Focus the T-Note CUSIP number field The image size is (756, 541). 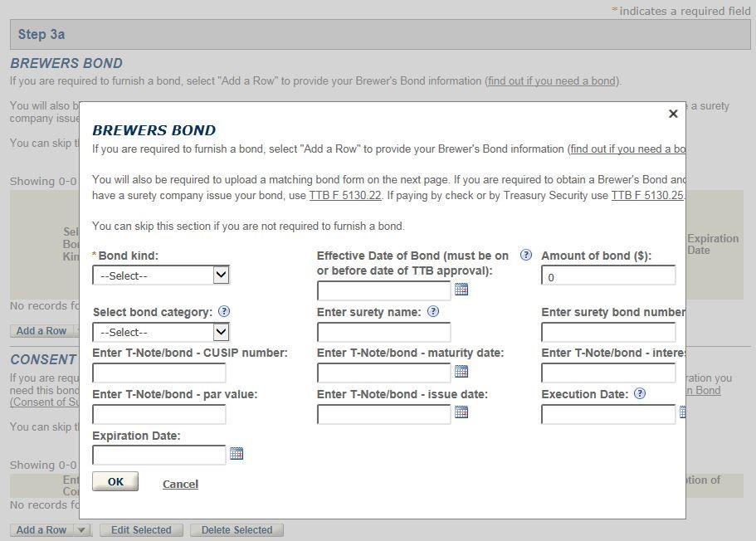(159, 373)
